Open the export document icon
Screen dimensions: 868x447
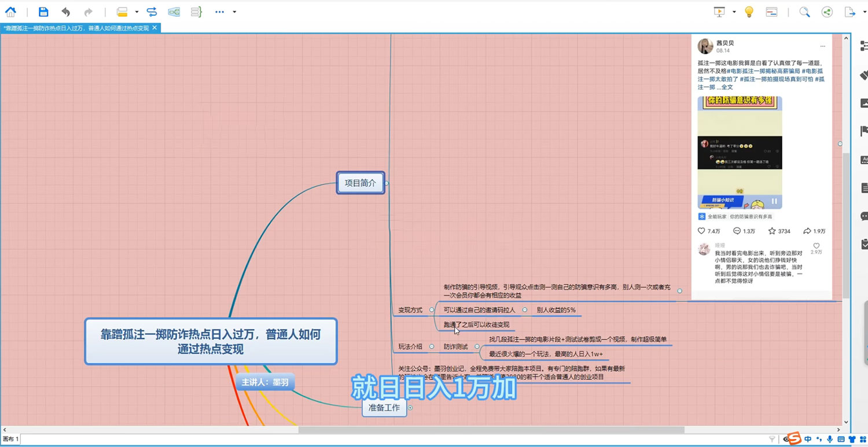click(851, 12)
